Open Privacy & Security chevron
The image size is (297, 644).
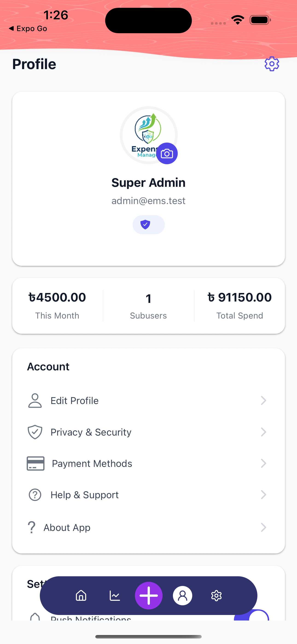pos(263,432)
